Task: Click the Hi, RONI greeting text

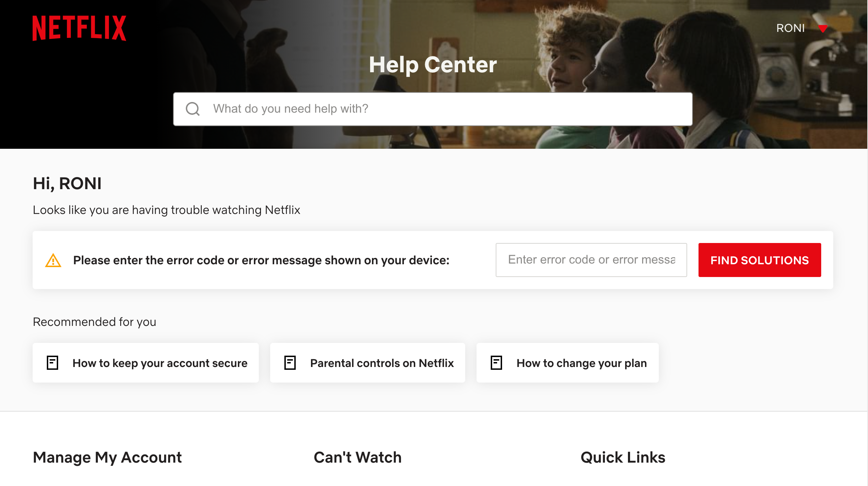Action: [x=67, y=183]
